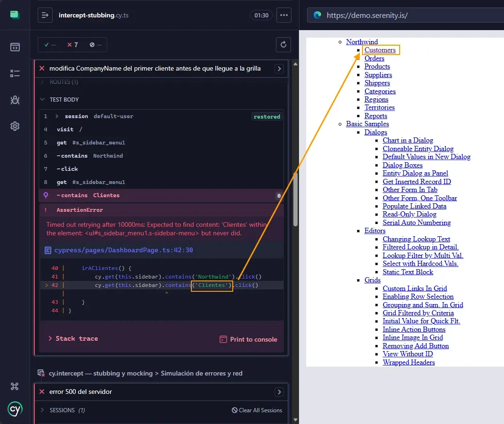The image size is (504, 424).
Task: Expand the ROUTES (1) section
Action: [x=63, y=82]
